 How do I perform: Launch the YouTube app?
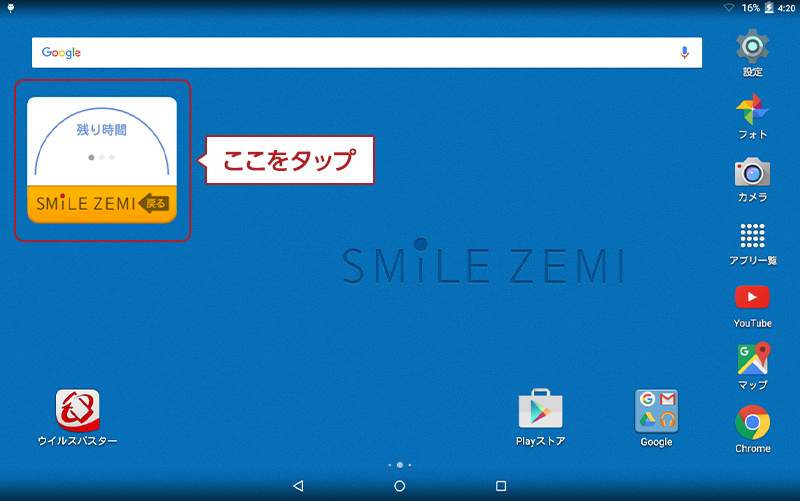pos(752,306)
